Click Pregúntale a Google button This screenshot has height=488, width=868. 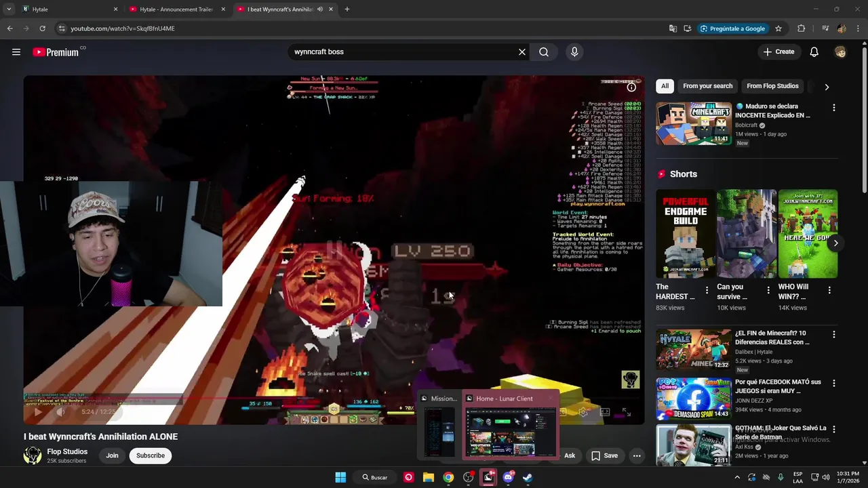pos(732,28)
